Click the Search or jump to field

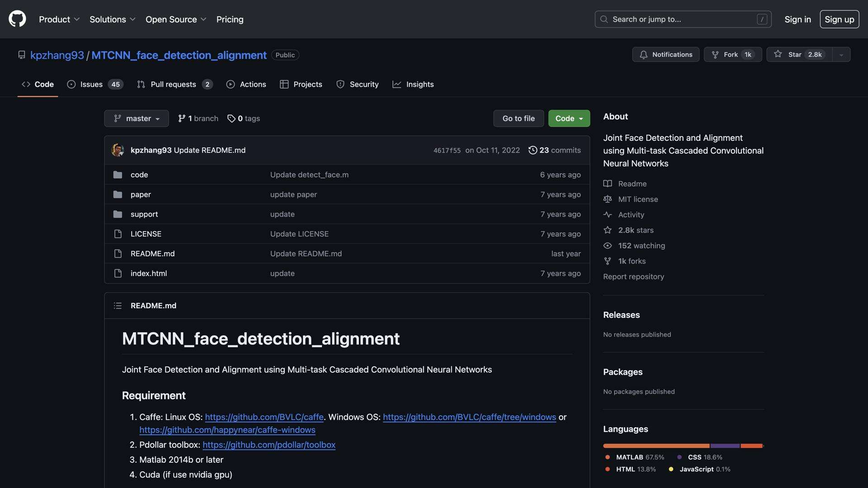[682, 19]
